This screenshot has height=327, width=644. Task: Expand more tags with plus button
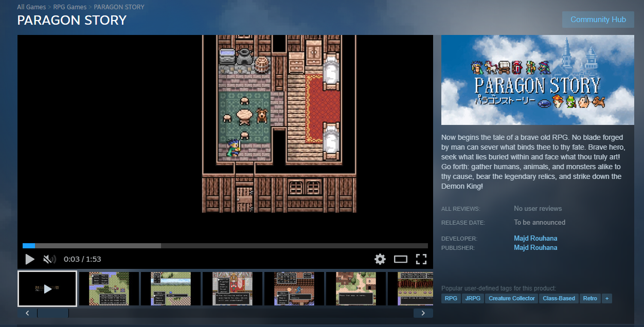607,298
